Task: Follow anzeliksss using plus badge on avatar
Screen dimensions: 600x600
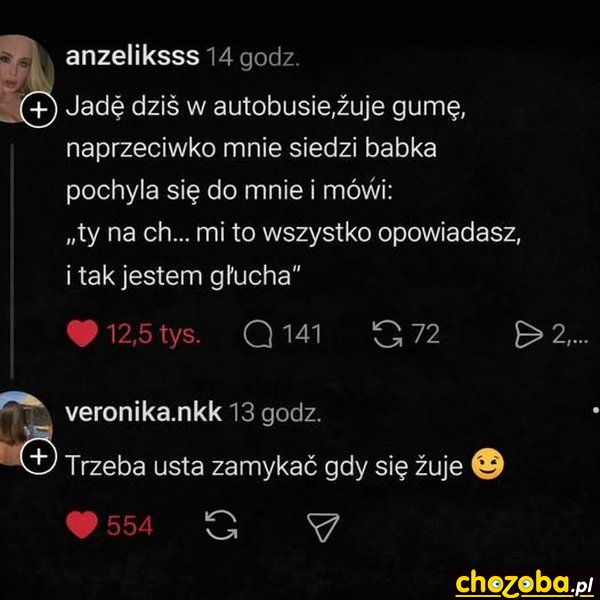Action: (38, 109)
